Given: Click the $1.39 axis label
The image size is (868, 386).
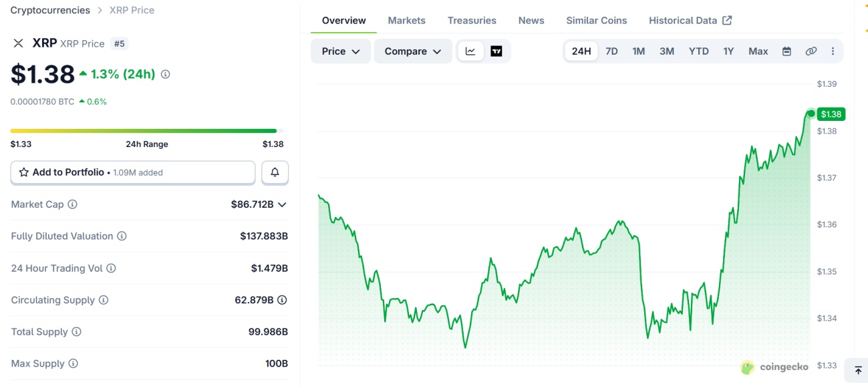Looking at the screenshot, I should pos(827,84).
